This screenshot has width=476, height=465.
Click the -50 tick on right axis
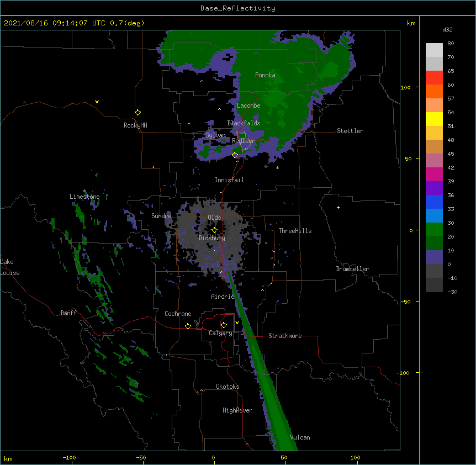click(405, 302)
